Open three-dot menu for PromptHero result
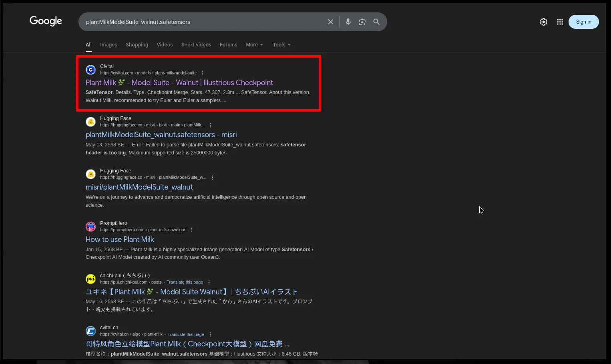 click(x=192, y=230)
